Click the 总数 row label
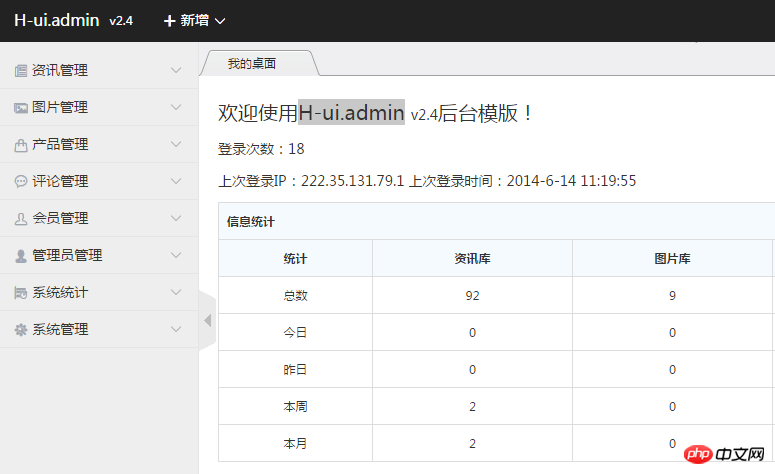Image resolution: width=775 pixels, height=474 pixels. pos(296,296)
